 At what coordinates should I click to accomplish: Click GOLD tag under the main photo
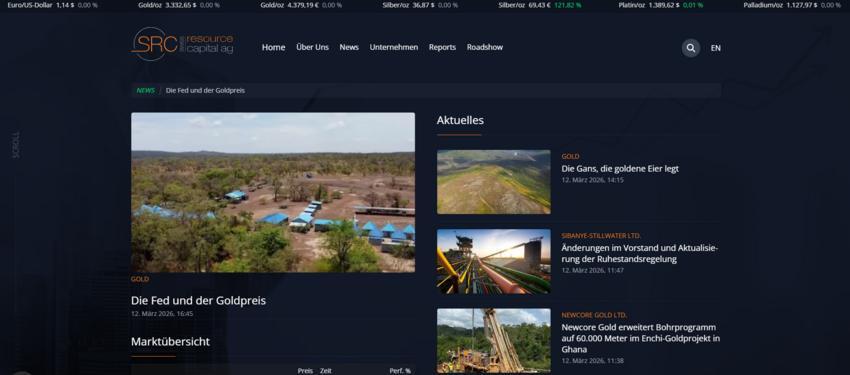(x=140, y=279)
